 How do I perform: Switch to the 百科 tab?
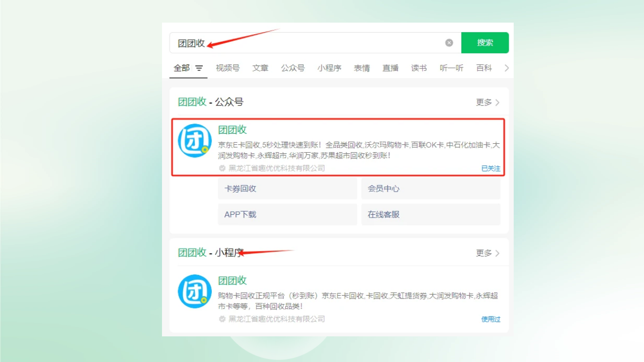[484, 68]
